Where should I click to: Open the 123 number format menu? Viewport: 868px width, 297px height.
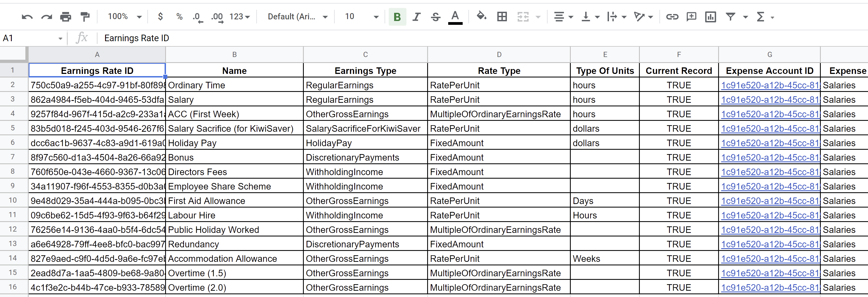click(240, 16)
